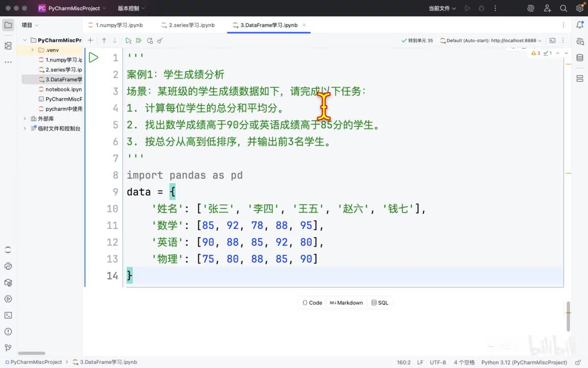This screenshot has width=588, height=368.
Task: Close the 3.DataFrame学习.ipynb tab
Action: coord(304,25)
